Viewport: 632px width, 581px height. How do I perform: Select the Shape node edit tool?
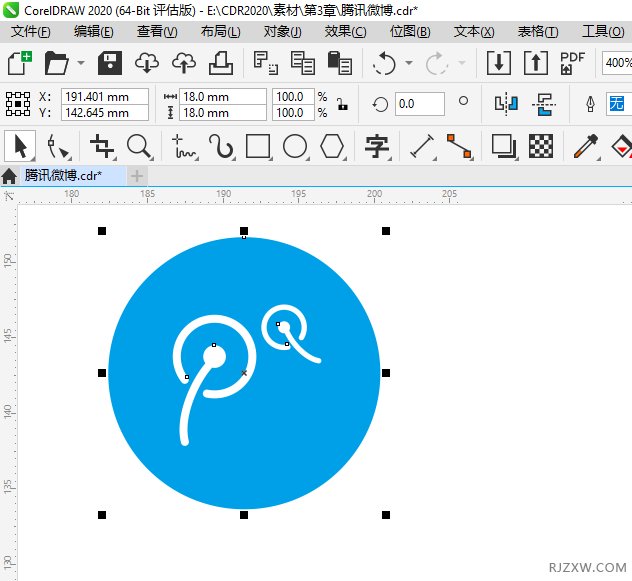pos(58,146)
